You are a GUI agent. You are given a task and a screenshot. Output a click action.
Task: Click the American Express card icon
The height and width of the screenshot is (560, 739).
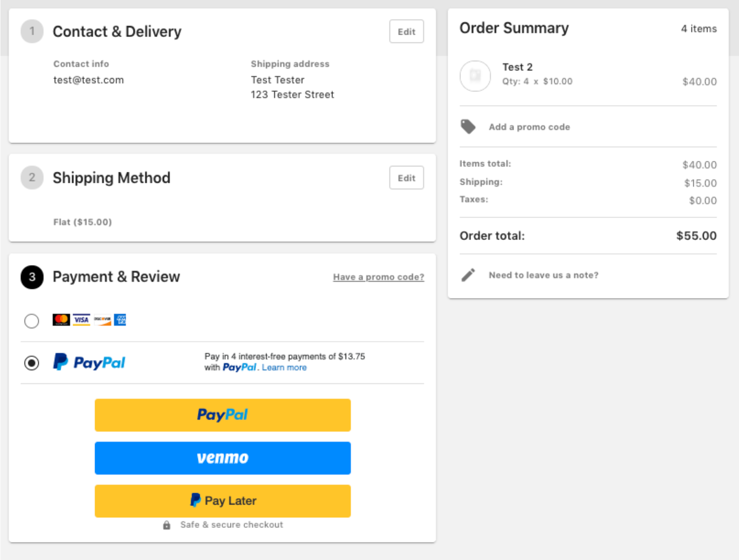[120, 320]
